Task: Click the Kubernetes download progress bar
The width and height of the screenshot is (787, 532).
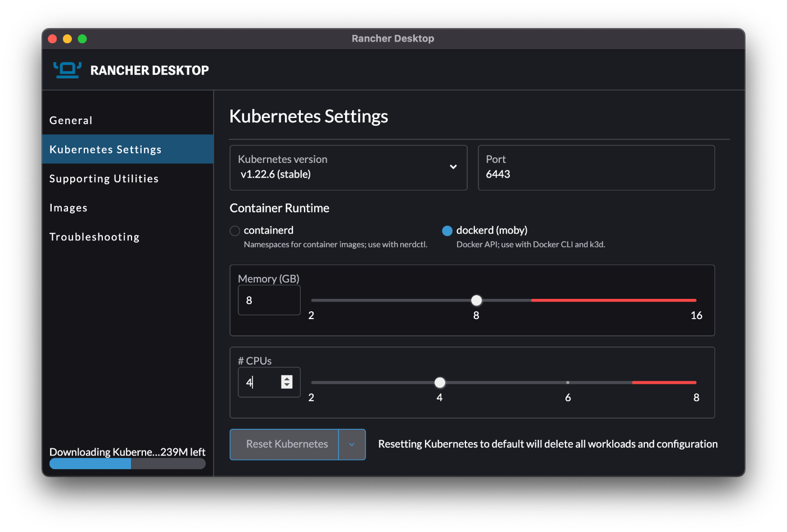Action: [128, 463]
